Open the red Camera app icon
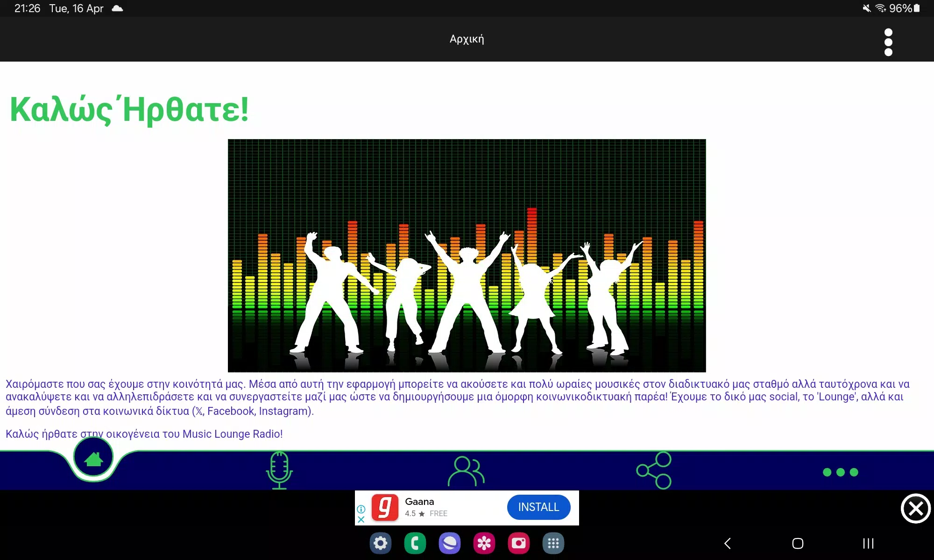 click(519, 543)
